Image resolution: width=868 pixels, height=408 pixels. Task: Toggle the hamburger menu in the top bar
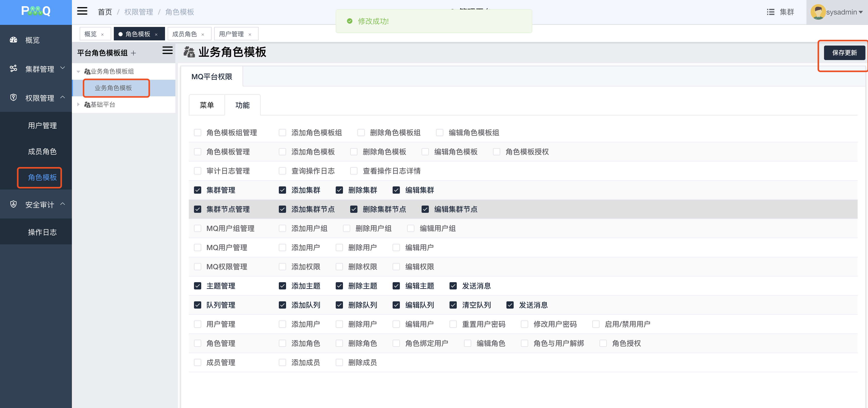[x=82, y=11]
